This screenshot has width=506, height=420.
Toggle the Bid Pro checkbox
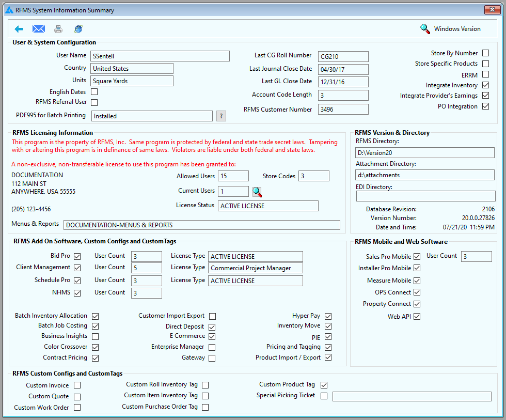[77, 256]
